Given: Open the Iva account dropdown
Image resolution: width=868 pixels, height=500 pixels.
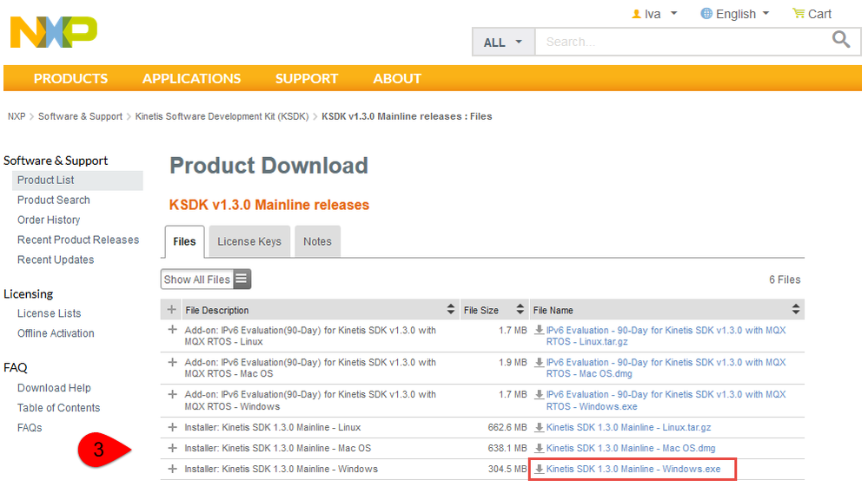Looking at the screenshot, I should click(x=654, y=14).
